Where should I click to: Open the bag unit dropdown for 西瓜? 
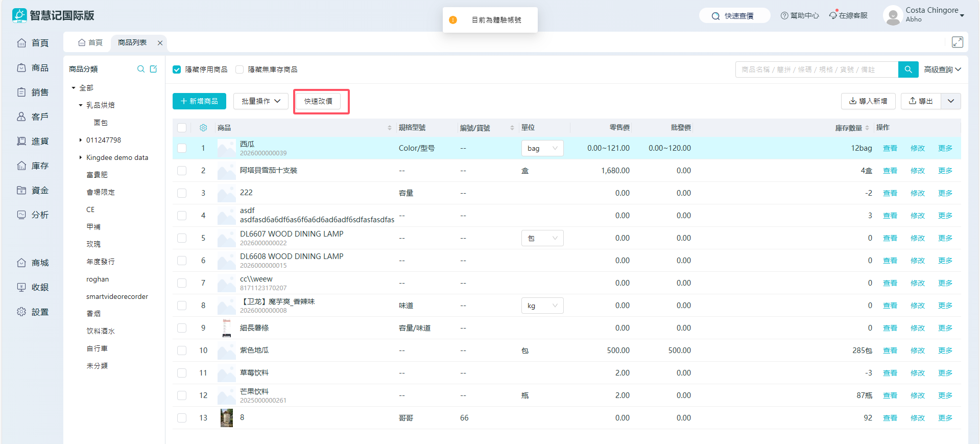point(542,148)
